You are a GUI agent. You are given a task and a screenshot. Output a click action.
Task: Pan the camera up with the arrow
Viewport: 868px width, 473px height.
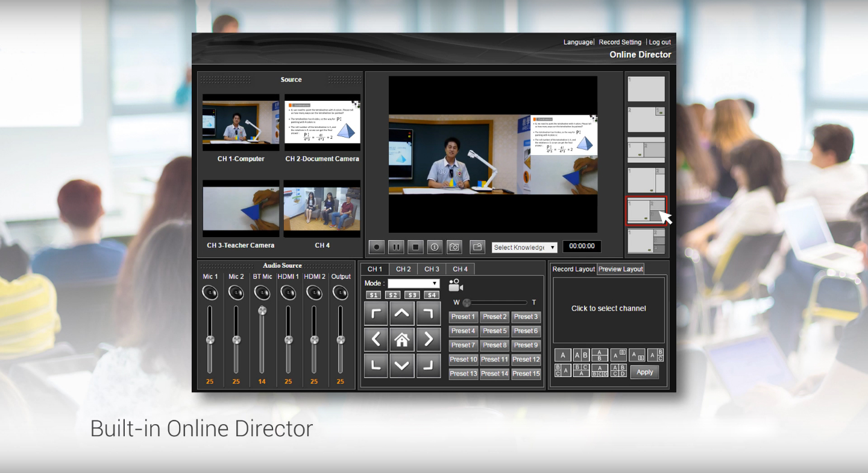tap(402, 313)
